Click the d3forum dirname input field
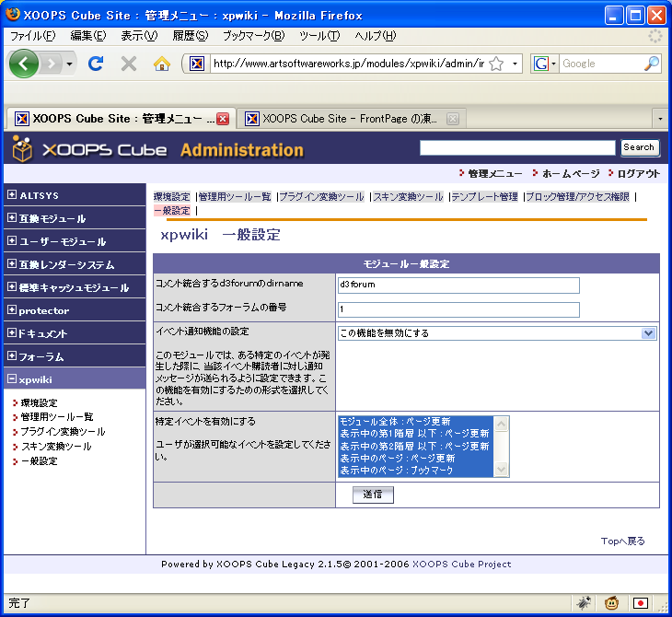672x617 pixels. coord(458,285)
